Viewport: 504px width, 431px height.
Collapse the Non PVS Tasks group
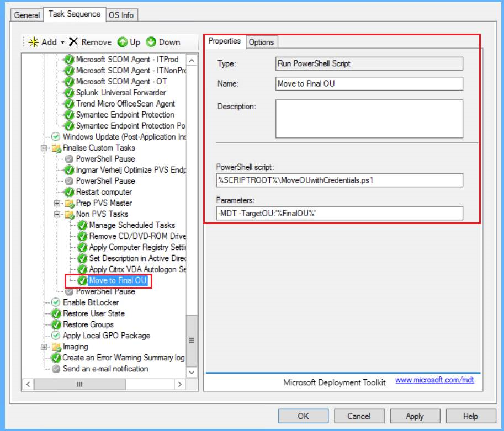[56, 214]
